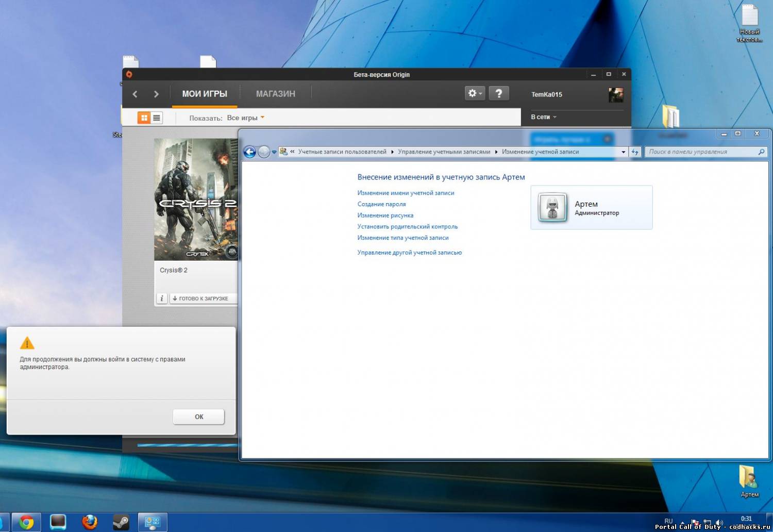Click the RU language indicator

pos(668,521)
